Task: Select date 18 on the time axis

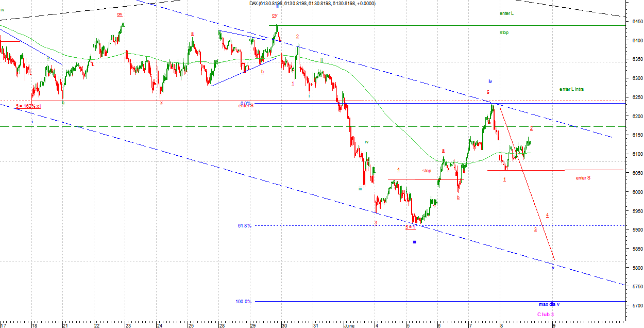Action: point(34,325)
